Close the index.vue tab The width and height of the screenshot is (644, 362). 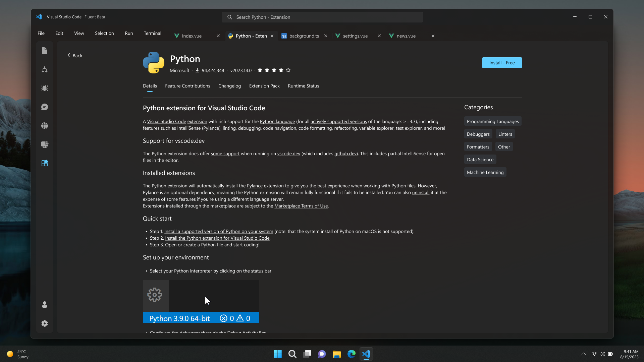tap(218, 36)
